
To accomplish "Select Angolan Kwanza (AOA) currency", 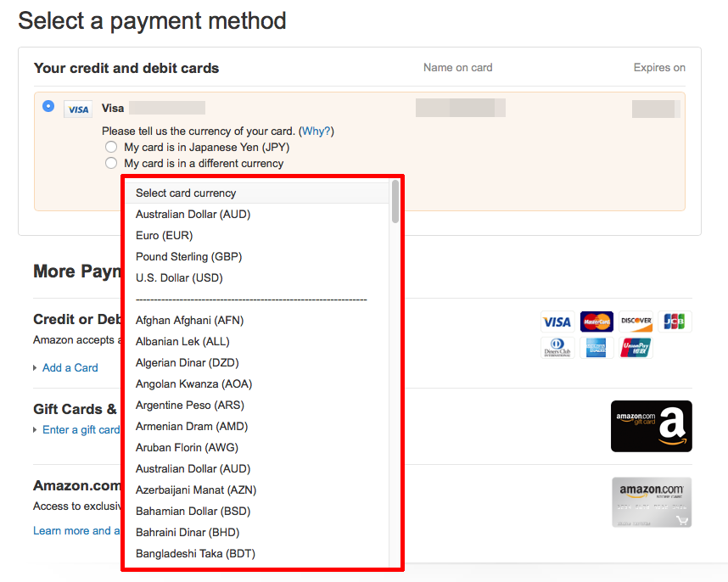I will click(x=257, y=384).
